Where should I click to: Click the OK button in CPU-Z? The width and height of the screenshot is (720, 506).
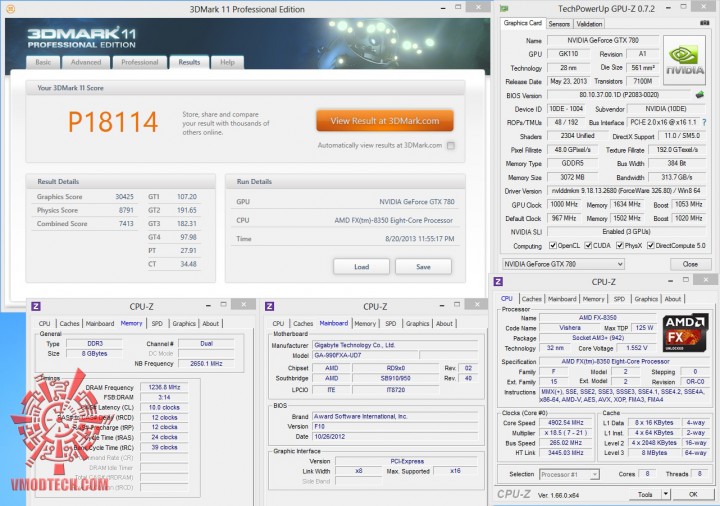click(x=693, y=494)
